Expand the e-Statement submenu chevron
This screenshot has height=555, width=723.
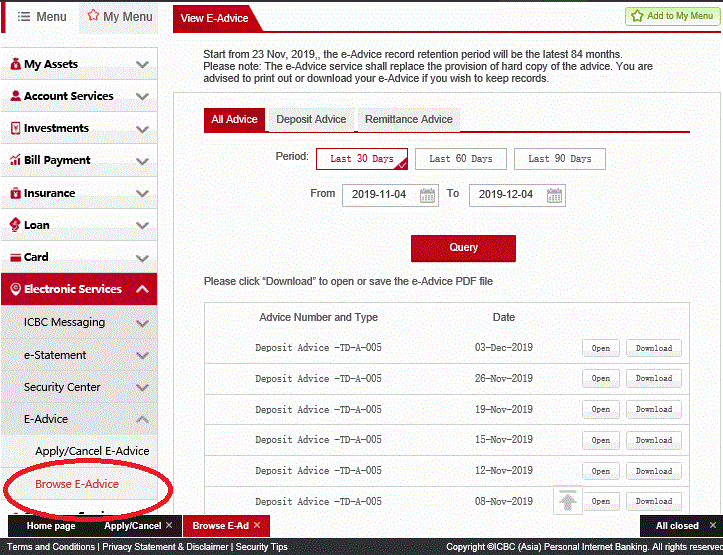[142, 355]
